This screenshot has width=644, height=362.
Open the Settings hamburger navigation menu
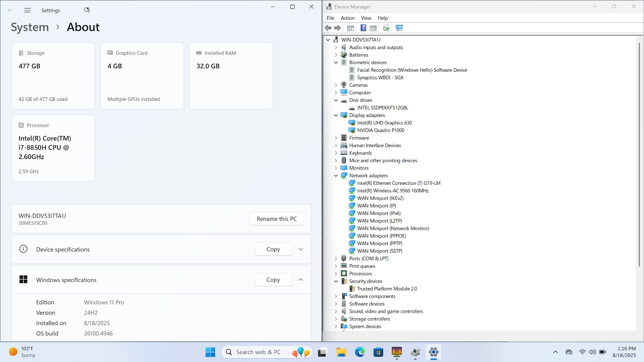coord(27,10)
